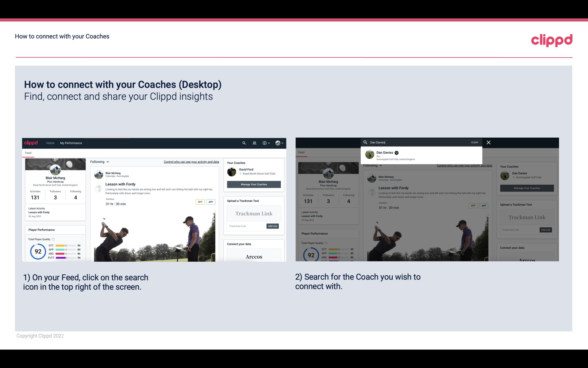Click the Feed tab label
Viewport: 588px width, 368px height.
click(x=28, y=153)
